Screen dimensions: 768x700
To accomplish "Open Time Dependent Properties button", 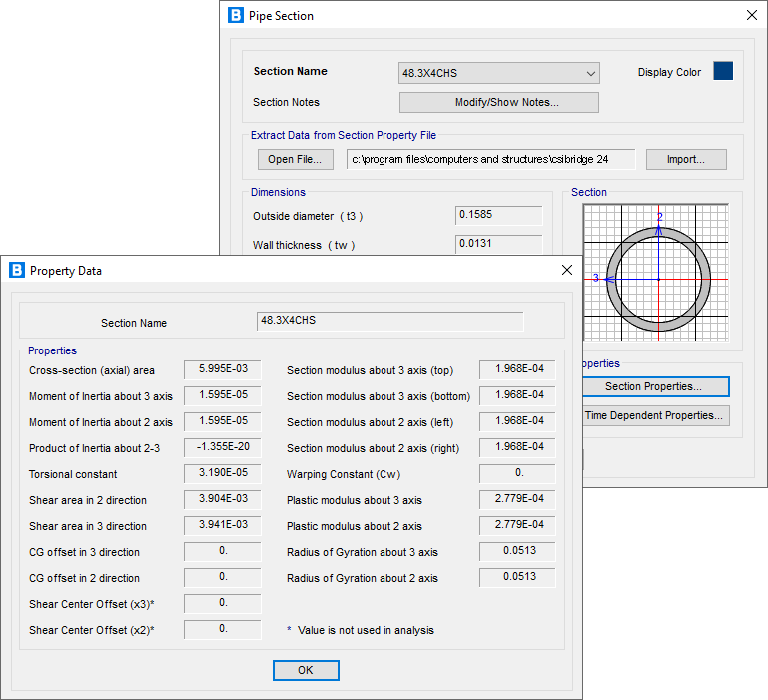I will coord(656,415).
